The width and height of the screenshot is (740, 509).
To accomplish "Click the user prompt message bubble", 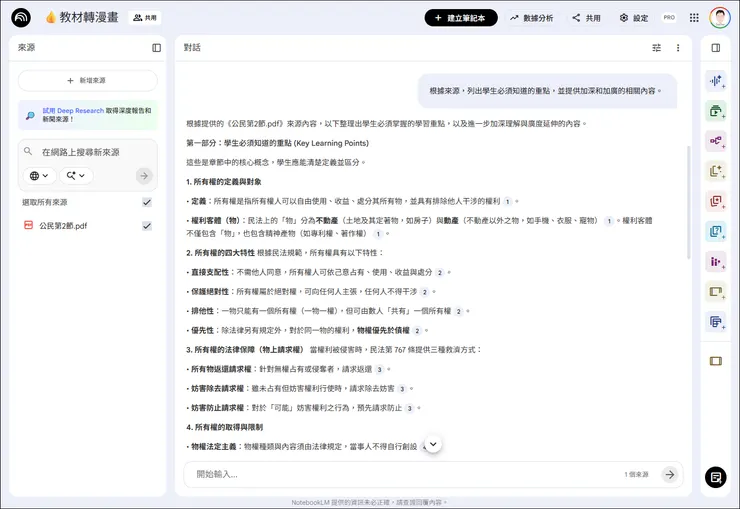I will 547,91.
